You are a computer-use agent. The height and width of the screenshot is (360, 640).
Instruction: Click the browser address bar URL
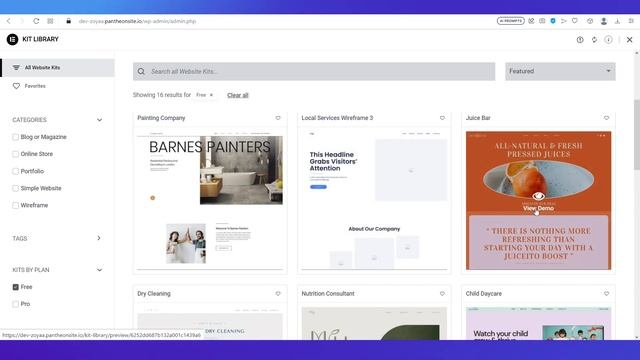click(137, 21)
